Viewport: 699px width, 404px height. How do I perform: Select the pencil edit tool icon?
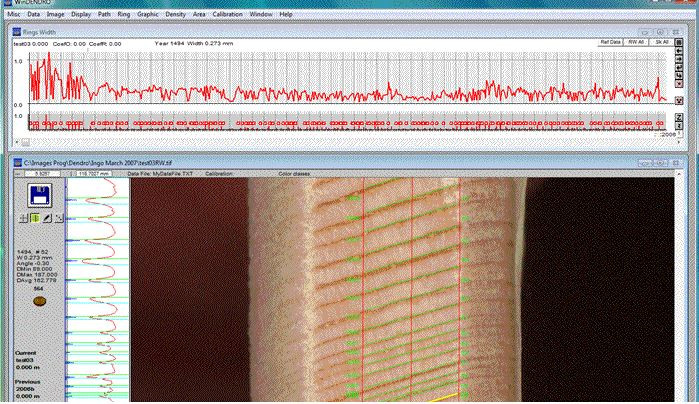click(47, 218)
